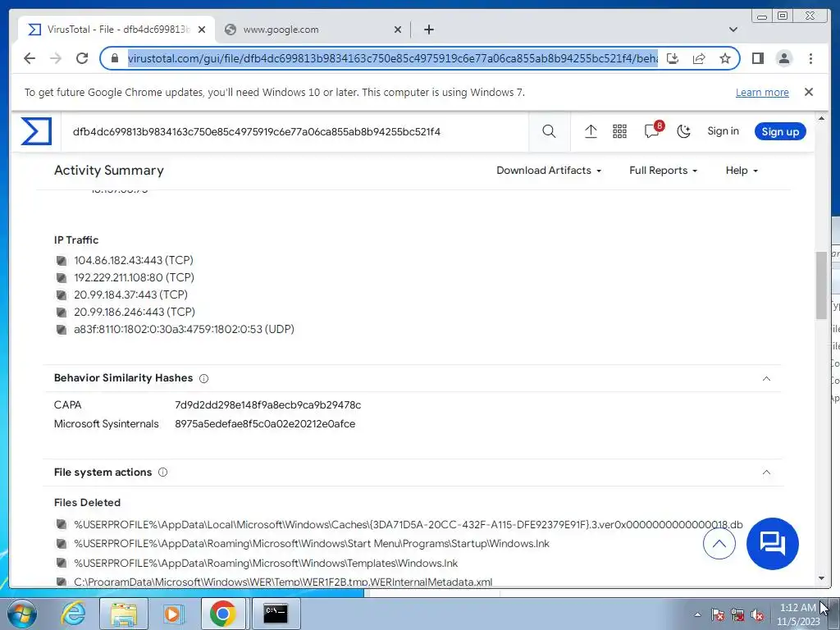The width and height of the screenshot is (840, 630).
Task: Reload the VirusTotal page
Action: tap(82, 58)
